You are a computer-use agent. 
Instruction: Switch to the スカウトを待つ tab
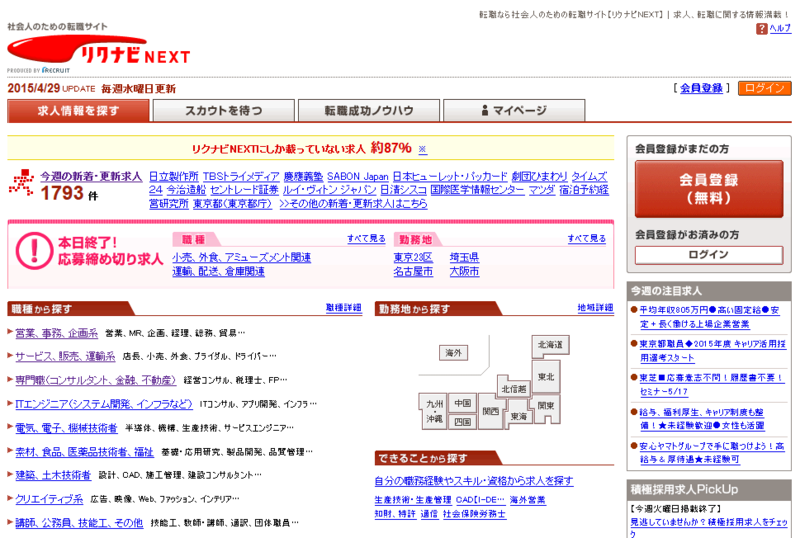click(223, 111)
